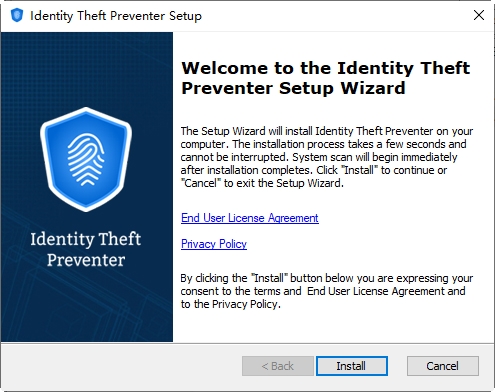Screen dimensions: 495x392
Task: Click the white fingerprint symbol inside shield
Action: pos(86,159)
